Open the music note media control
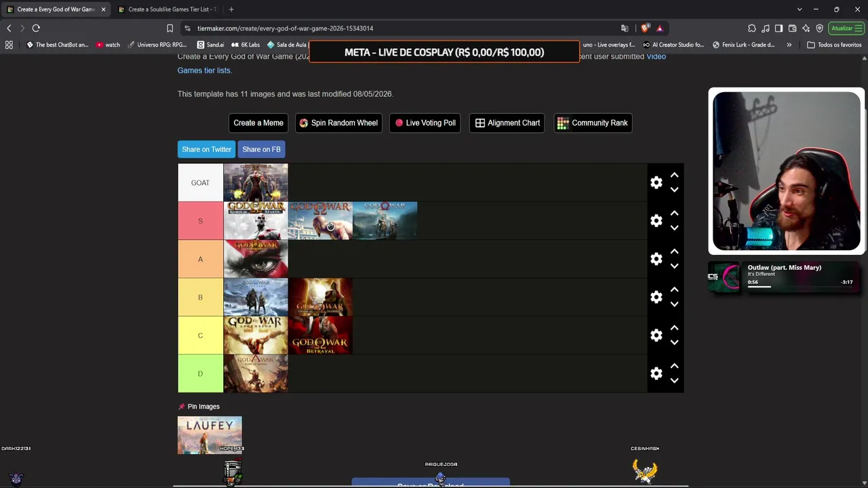 [x=766, y=28]
